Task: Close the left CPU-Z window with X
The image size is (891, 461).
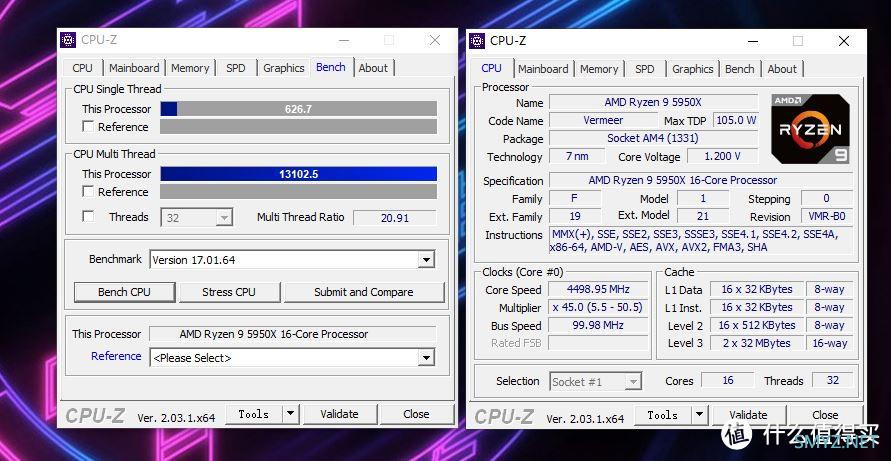Action: point(435,40)
